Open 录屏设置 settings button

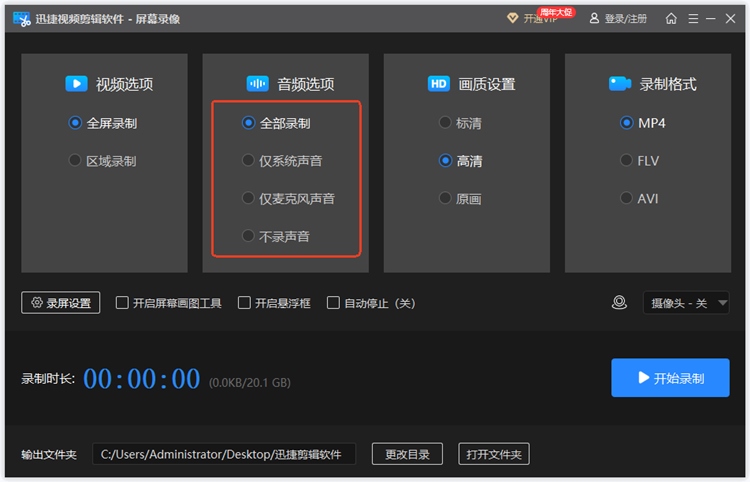[x=61, y=303]
